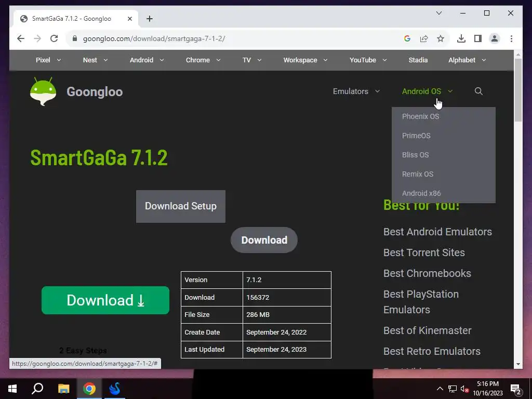Open the Google icon in address bar
Viewport: 532px width, 399px height.
[407, 38]
